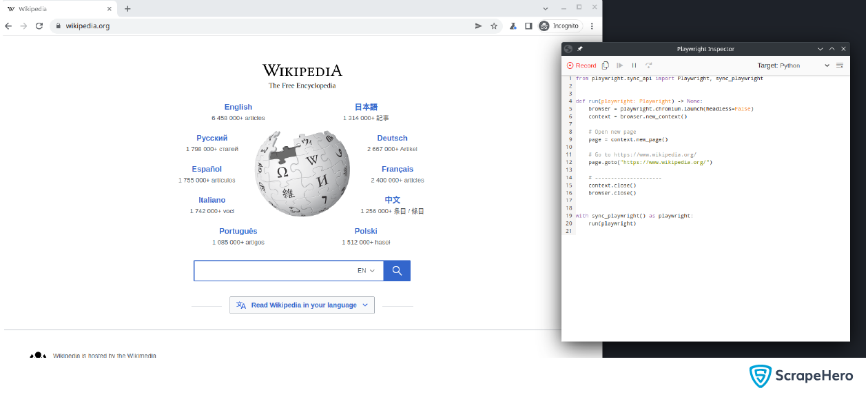
Task: Open the 中文 Wikipedia link
Action: (393, 200)
